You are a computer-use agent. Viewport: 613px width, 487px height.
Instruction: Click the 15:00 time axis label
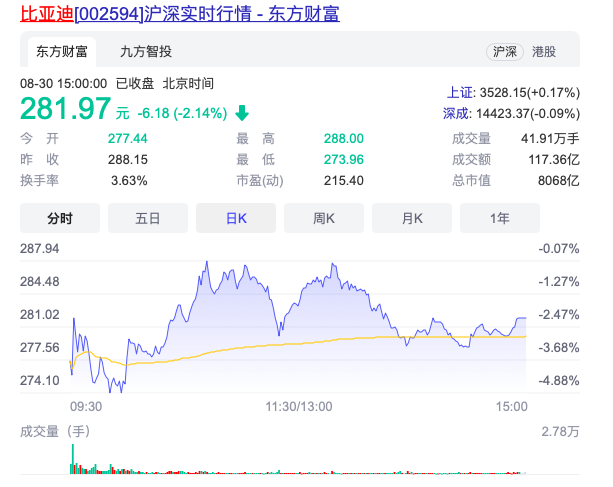click(512, 406)
